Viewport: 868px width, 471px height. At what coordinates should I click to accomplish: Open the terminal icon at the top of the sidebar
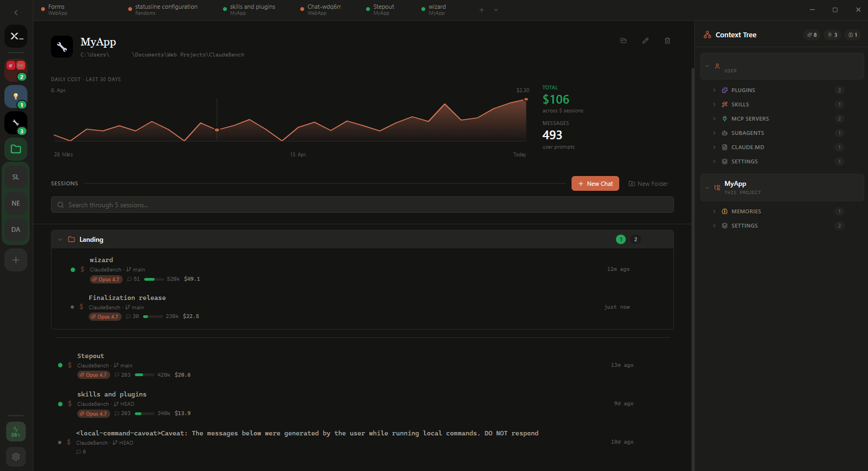coord(16,36)
